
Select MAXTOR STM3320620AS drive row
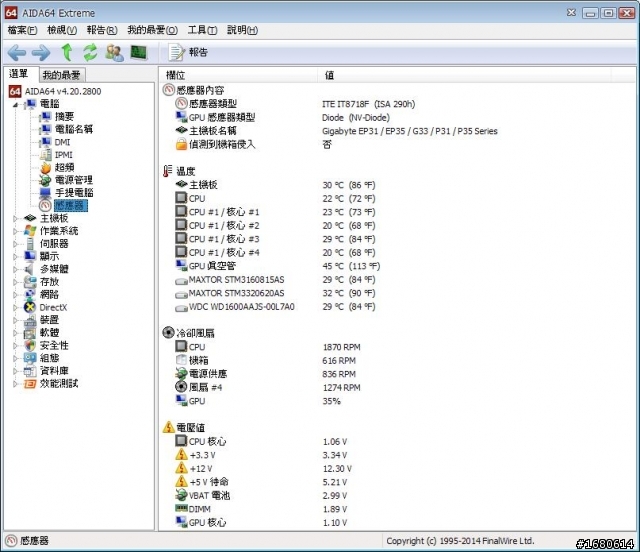(275, 293)
